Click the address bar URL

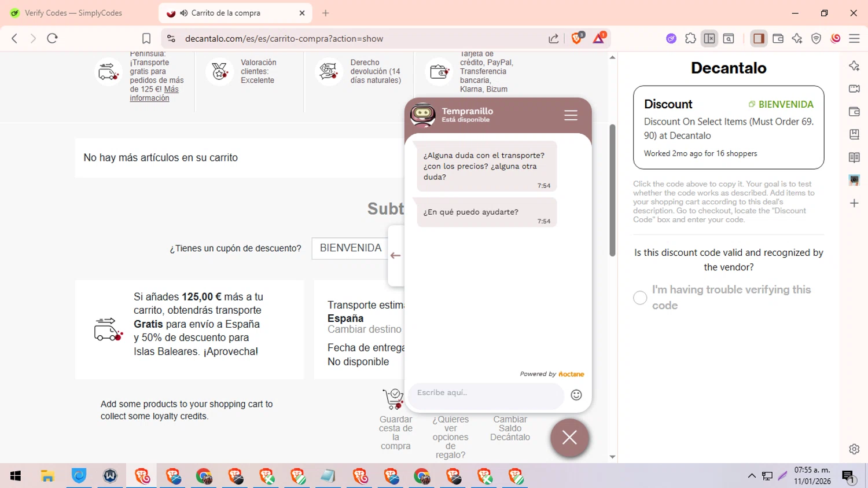pyautogui.click(x=284, y=39)
